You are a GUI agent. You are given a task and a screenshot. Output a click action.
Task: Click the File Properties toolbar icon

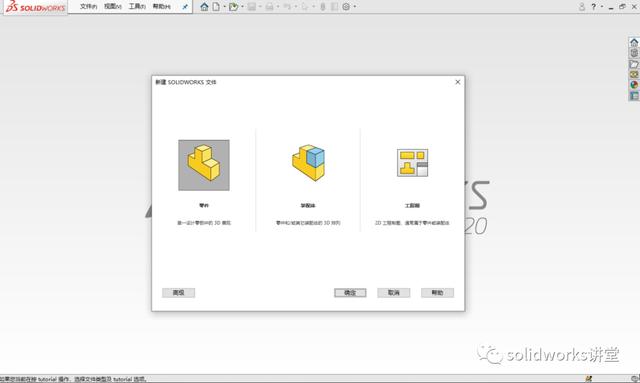coord(334,7)
